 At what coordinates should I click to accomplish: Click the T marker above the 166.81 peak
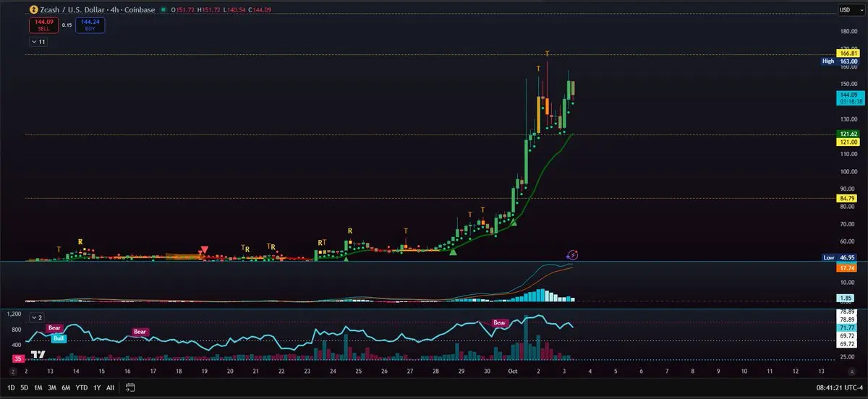(x=548, y=54)
